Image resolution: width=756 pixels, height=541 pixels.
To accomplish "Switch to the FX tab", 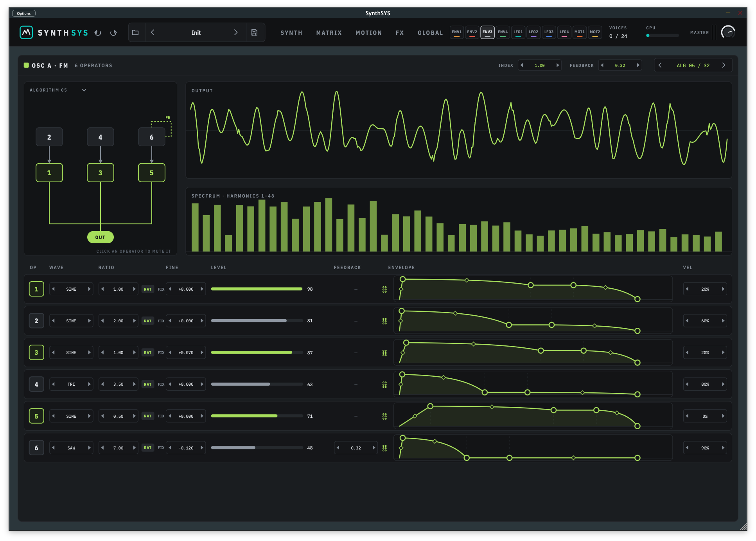I will coord(400,33).
